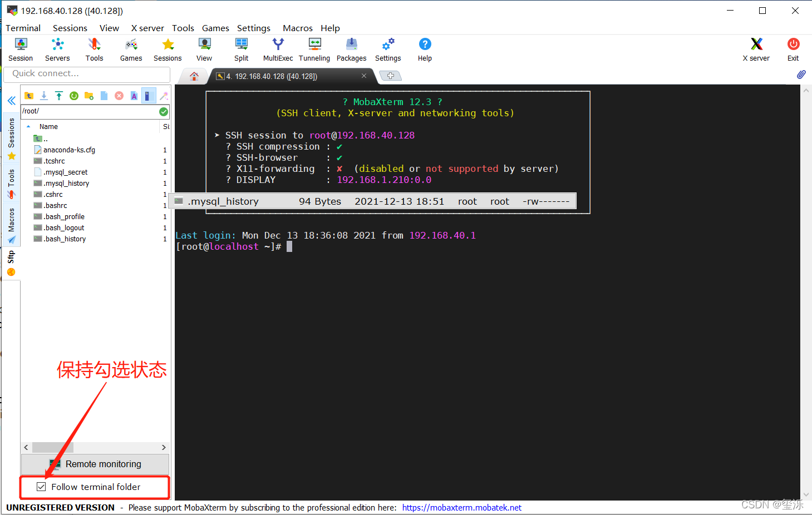
Task: Click the Name column sort arrow
Action: (28, 127)
